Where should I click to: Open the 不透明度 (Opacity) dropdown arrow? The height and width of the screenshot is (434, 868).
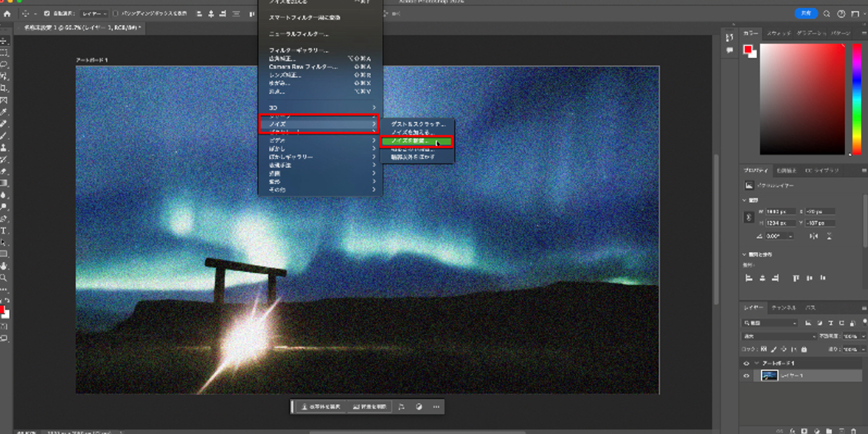[863, 336]
